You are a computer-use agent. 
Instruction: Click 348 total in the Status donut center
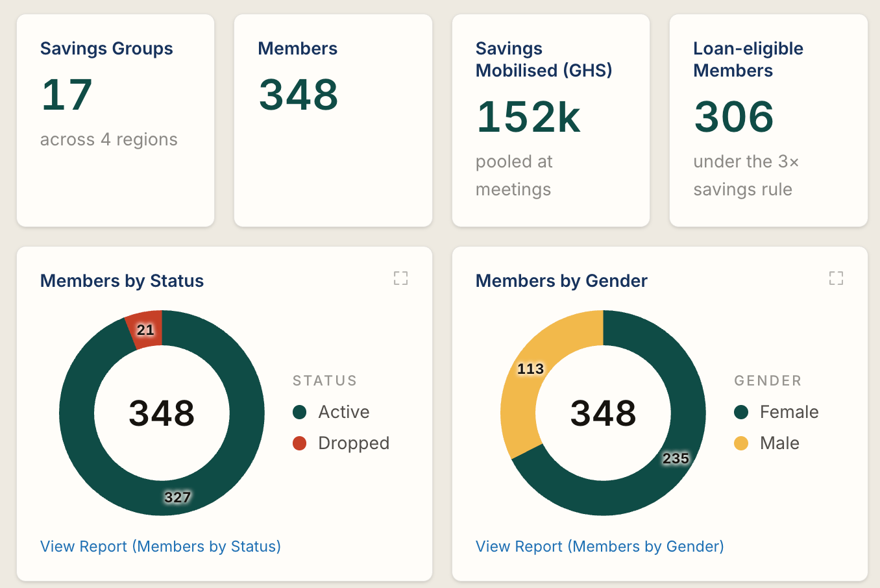162,413
